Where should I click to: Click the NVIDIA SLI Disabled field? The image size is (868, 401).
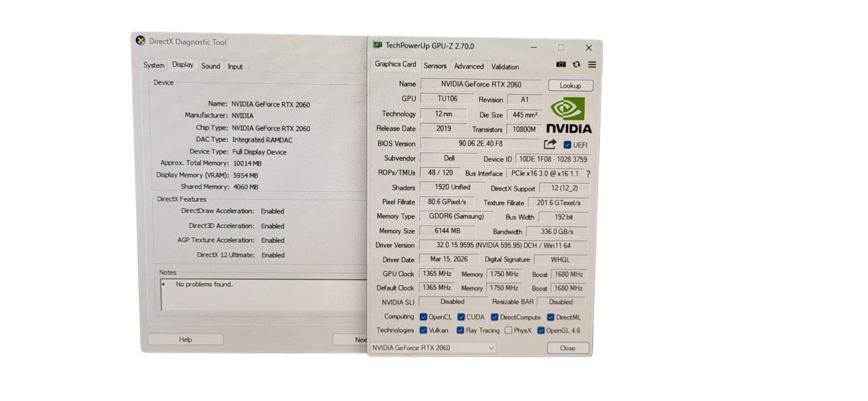pyautogui.click(x=453, y=301)
